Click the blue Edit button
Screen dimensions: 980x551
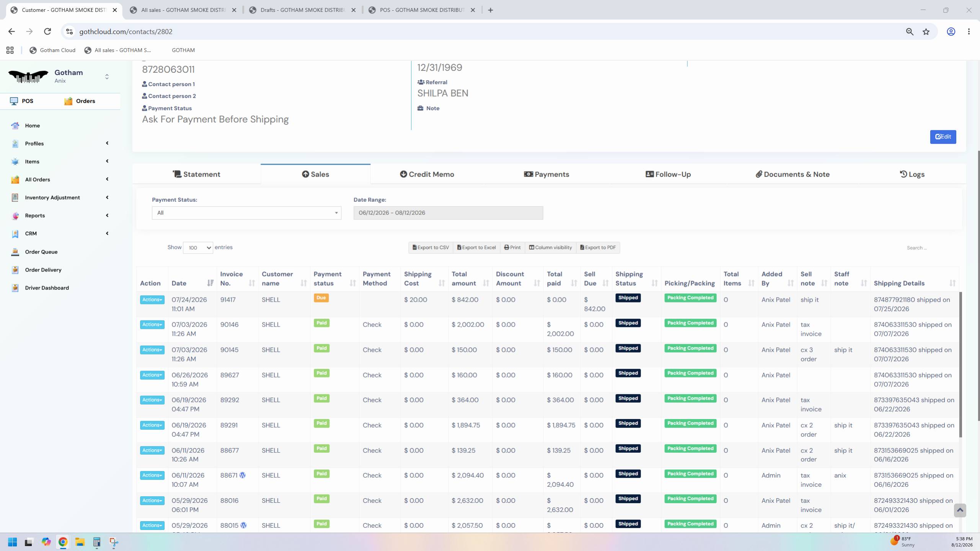click(x=943, y=137)
